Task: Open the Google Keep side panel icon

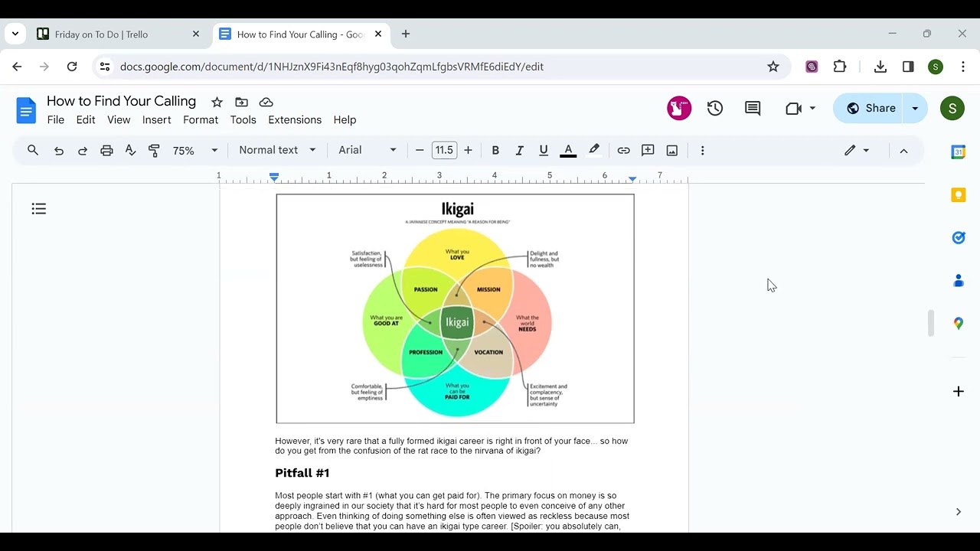Action: coord(958,195)
